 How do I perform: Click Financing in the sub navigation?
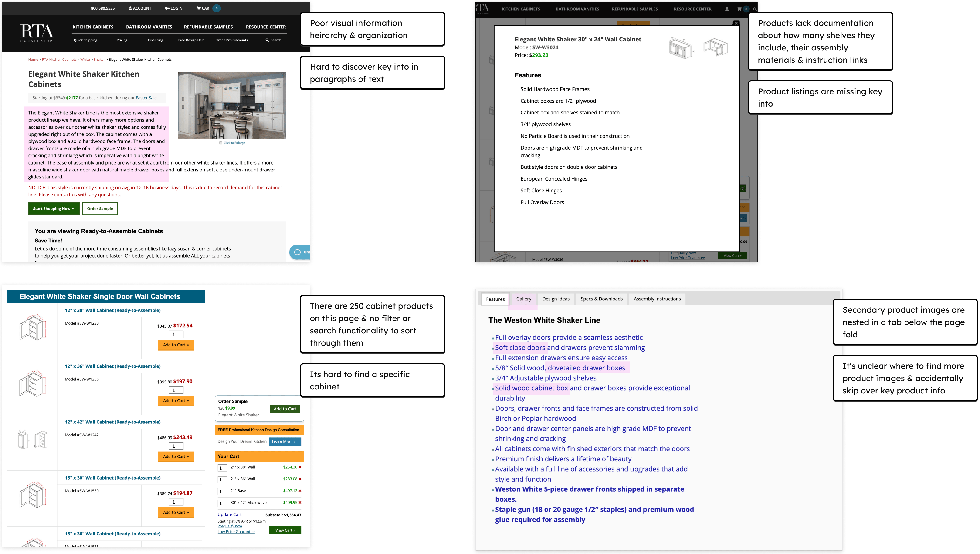[155, 40]
